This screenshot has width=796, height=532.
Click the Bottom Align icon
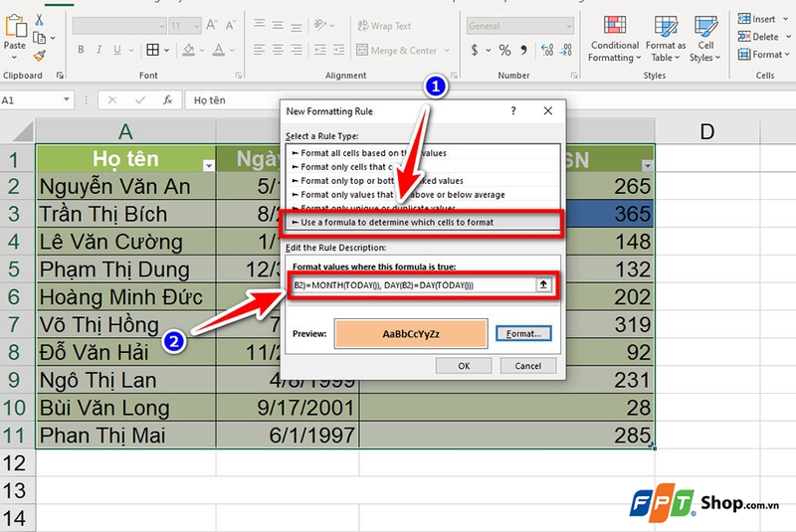pyautogui.click(x=297, y=25)
